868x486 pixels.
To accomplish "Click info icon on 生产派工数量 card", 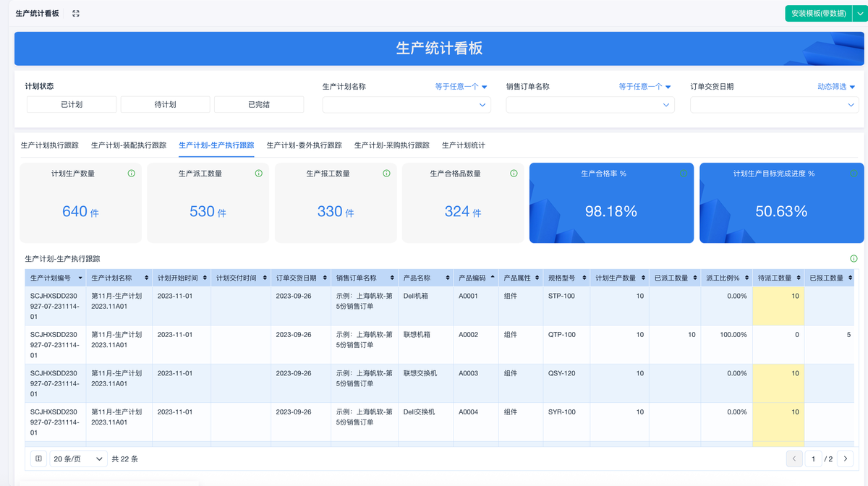I will (259, 174).
